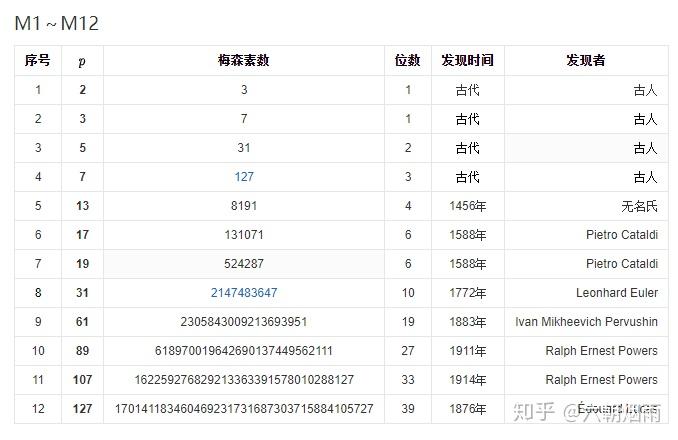678x440 pixels.
Task: Click the blue 127 Mersenne prime link
Action: click(x=244, y=177)
